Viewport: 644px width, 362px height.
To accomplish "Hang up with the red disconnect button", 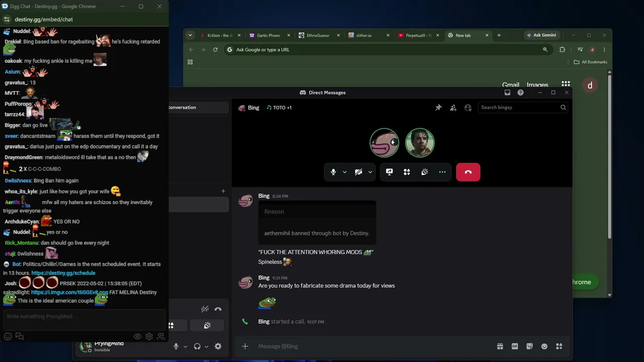I will pos(468,172).
